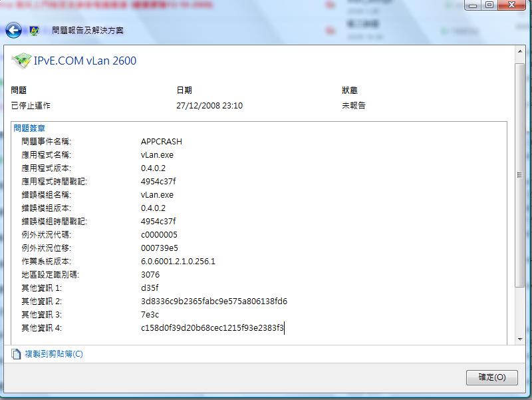Viewport: 532px width, 400px height.
Task: Click the 狀態 column header
Action: pos(350,91)
